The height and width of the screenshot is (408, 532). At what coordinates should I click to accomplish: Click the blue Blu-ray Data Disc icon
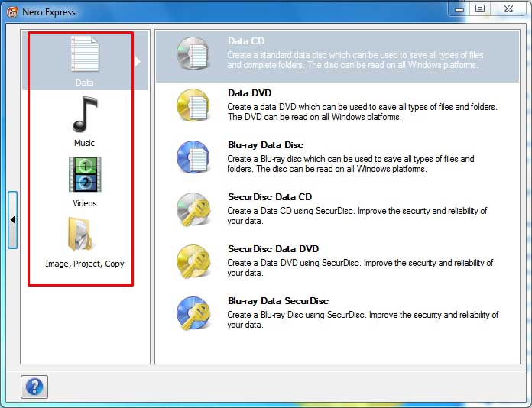click(193, 157)
